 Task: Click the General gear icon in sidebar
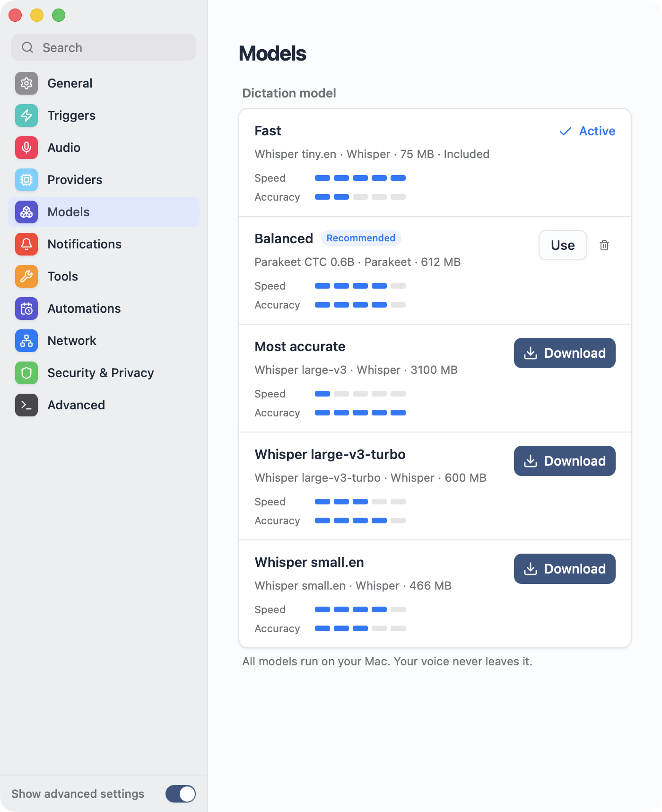pos(26,83)
